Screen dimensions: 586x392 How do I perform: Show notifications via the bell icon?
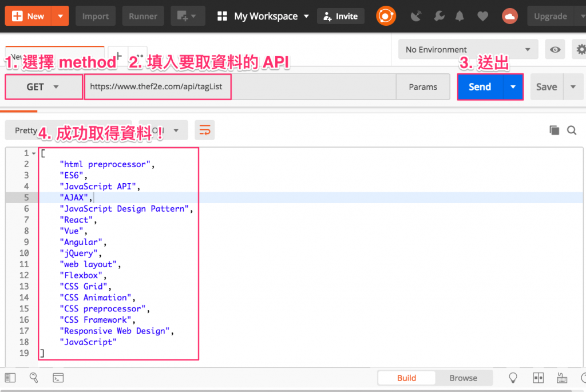click(x=460, y=16)
